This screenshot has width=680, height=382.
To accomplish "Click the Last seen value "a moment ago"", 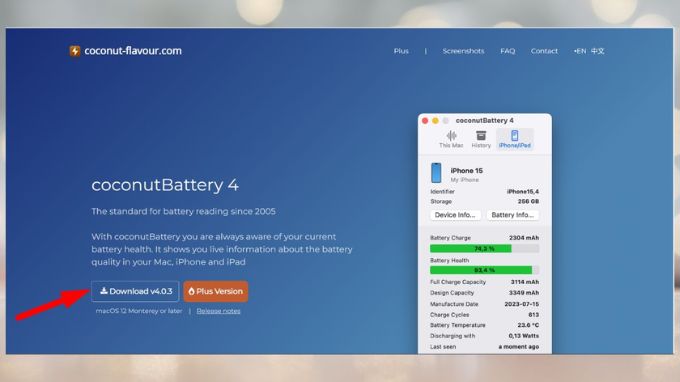I will coord(519,347).
